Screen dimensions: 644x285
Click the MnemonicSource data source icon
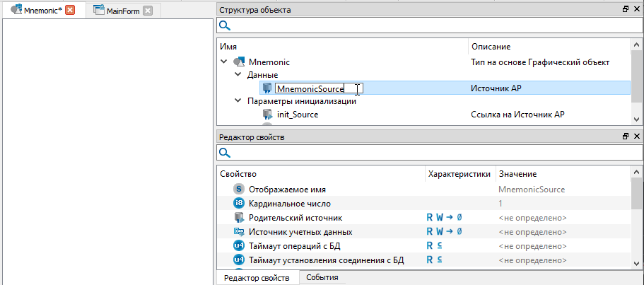point(267,88)
